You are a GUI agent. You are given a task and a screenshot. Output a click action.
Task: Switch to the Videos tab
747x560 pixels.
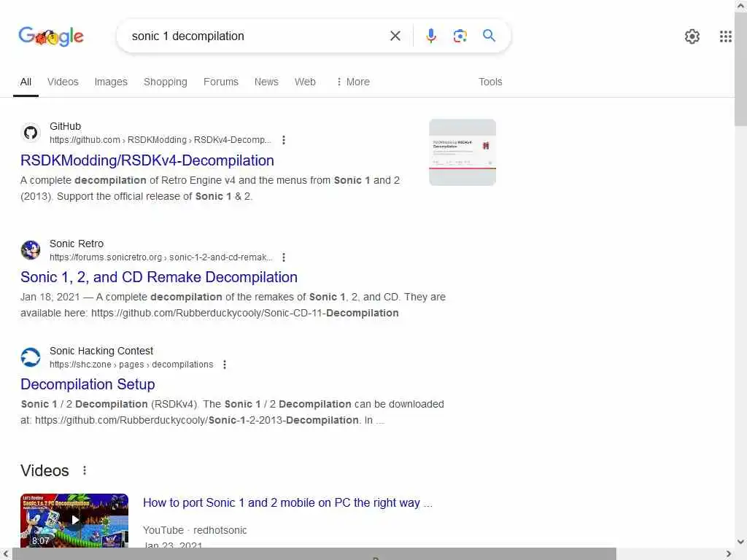63,82
